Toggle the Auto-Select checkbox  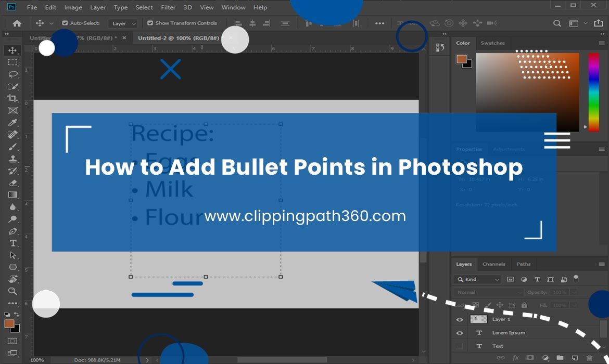pos(65,23)
